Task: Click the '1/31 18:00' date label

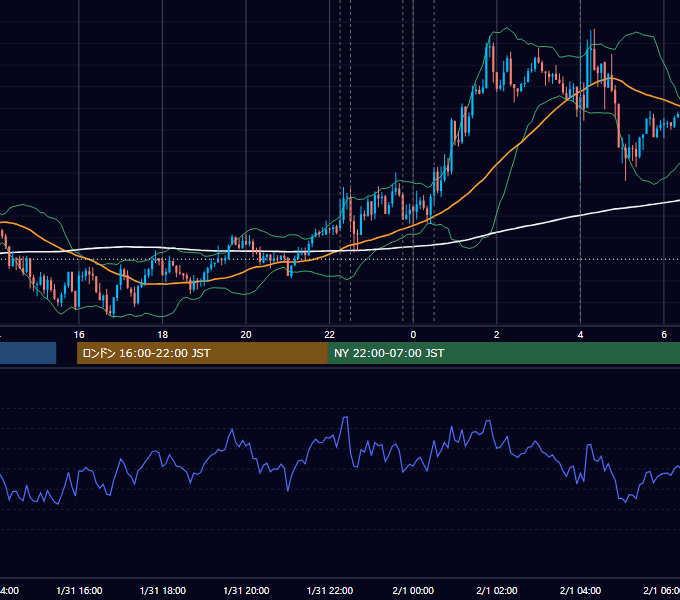Action: coord(163,590)
